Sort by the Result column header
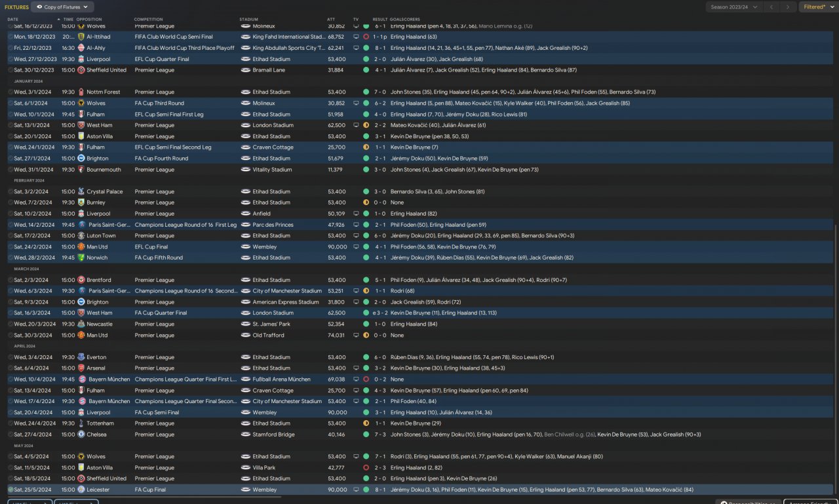Image resolution: width=839 pixels, height=504 pixels. [380, 20]
